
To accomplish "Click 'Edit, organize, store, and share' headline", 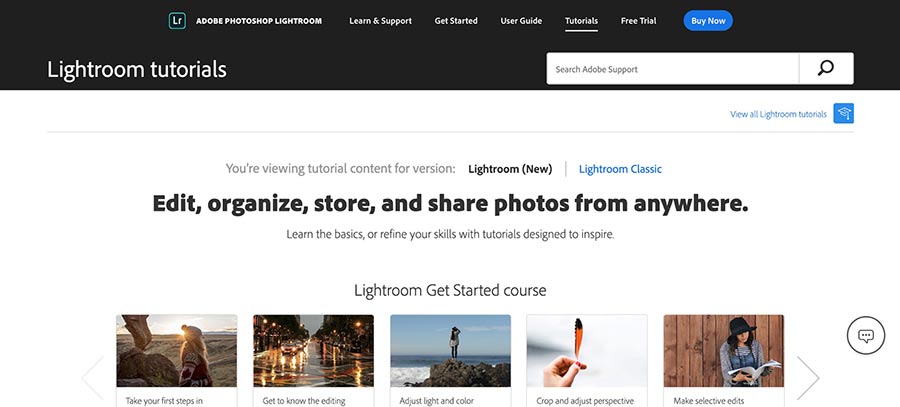I will pos(450,204).
